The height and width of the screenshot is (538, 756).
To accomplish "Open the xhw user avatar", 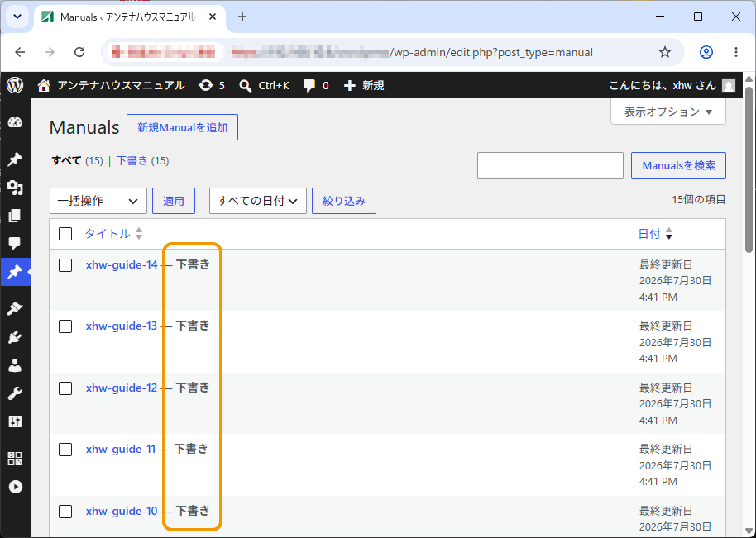I will [x=729, y=86].
